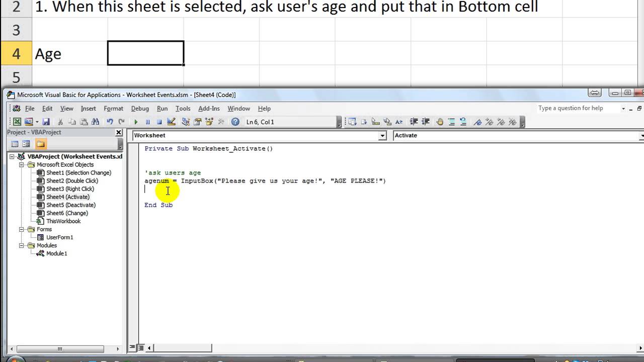Viewport: 644px width, 362px height.
Task: Click the View Object icon in Project panel
Action: point(26,144)
